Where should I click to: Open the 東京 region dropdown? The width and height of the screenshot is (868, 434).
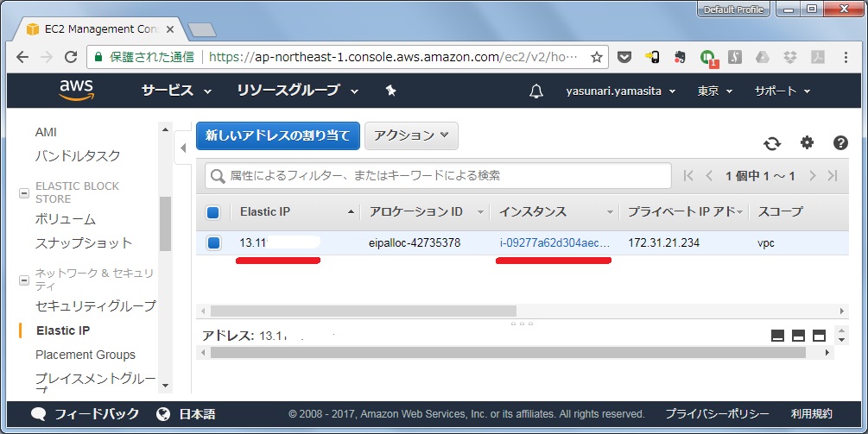(714, 91)
